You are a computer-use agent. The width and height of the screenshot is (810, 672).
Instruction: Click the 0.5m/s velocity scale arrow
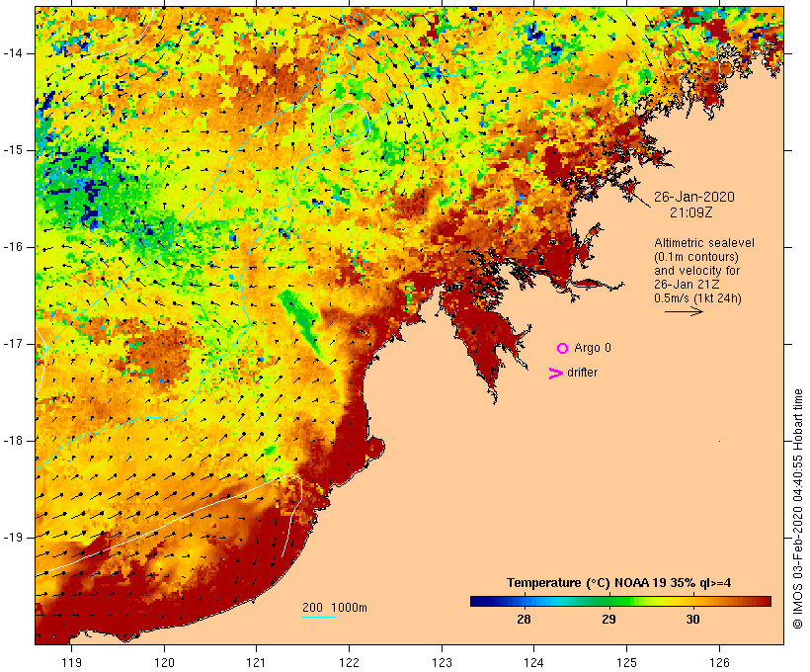tap(684, 311)
